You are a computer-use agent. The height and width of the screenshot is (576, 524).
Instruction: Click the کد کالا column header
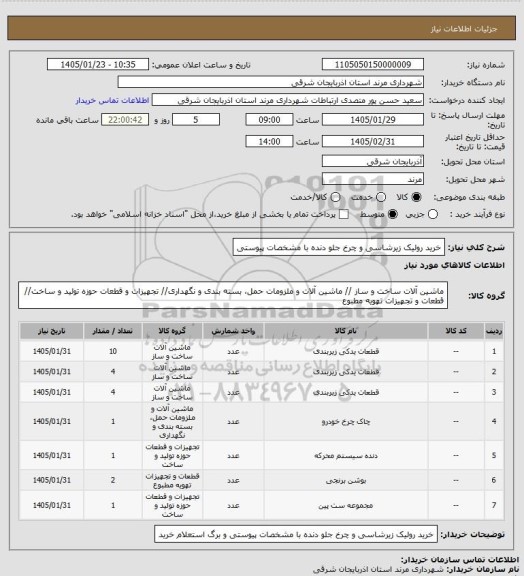click(x=456, y=331)
